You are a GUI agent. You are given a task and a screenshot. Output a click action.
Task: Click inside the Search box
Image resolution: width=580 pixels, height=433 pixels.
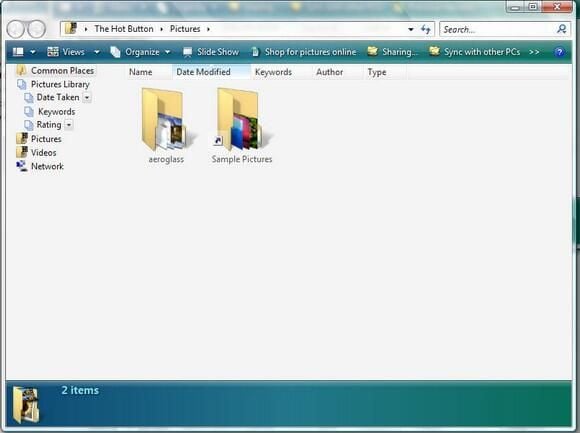(498, 29)
